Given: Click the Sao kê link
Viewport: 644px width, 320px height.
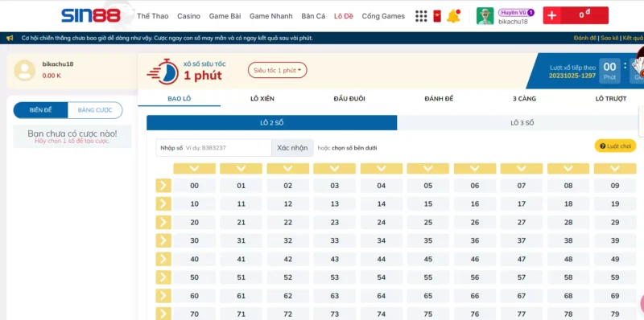Looking at the screenshot, I should coord(609,38).
